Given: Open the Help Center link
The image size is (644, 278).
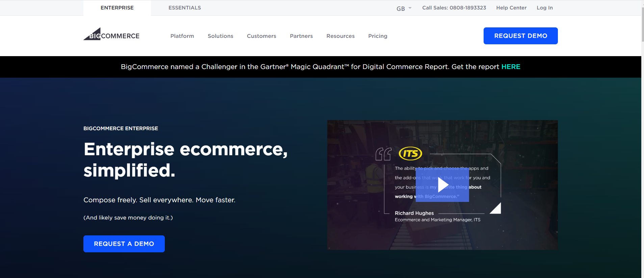Looking at the screenshot, I should [x=511, y=8].
